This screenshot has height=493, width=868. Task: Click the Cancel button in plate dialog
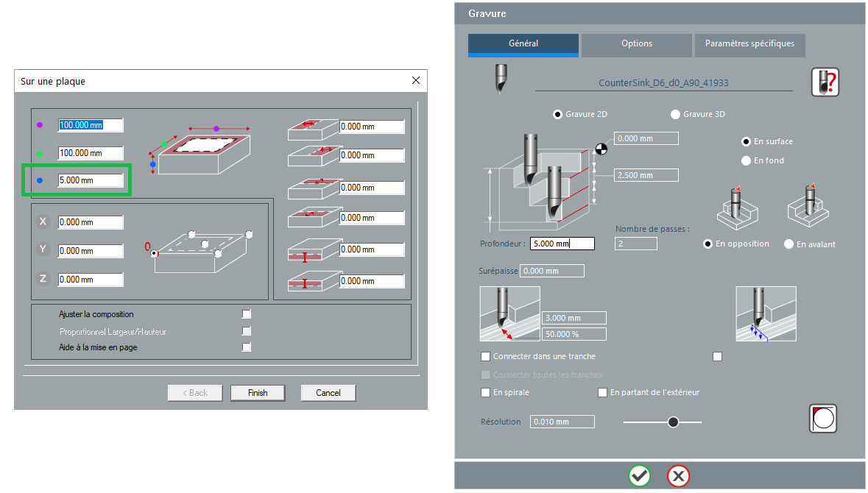[328, 393]
